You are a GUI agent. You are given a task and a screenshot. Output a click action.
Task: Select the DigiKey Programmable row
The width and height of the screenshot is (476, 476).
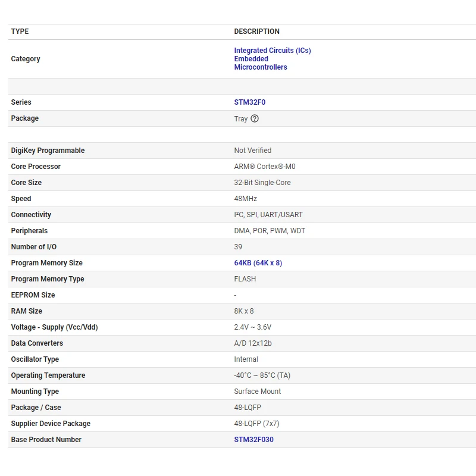pos(48,151)
